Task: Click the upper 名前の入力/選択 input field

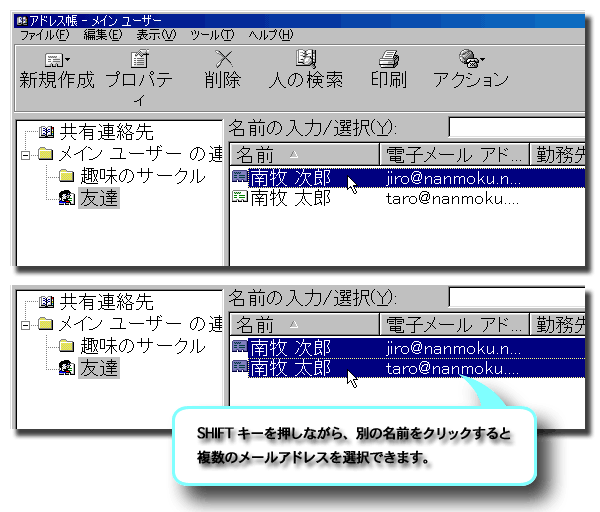Action: (x=517, y=127)
